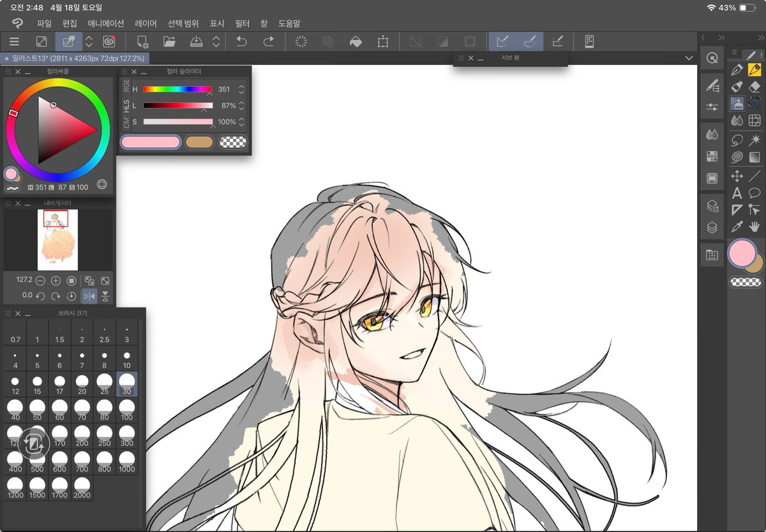
Task: Select the Auto select magic wand tool
Action: pos(755,140)
